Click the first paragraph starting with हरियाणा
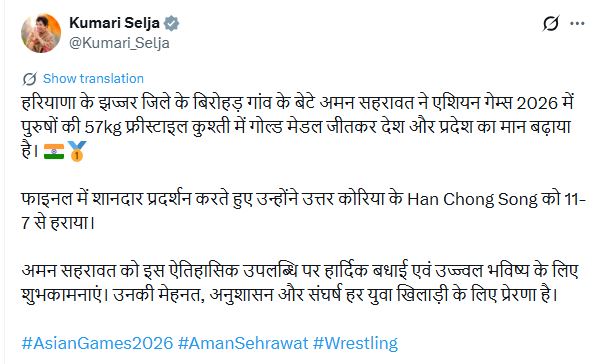The height and width of the screenshot is (364, 594). [x=298, y=127]
